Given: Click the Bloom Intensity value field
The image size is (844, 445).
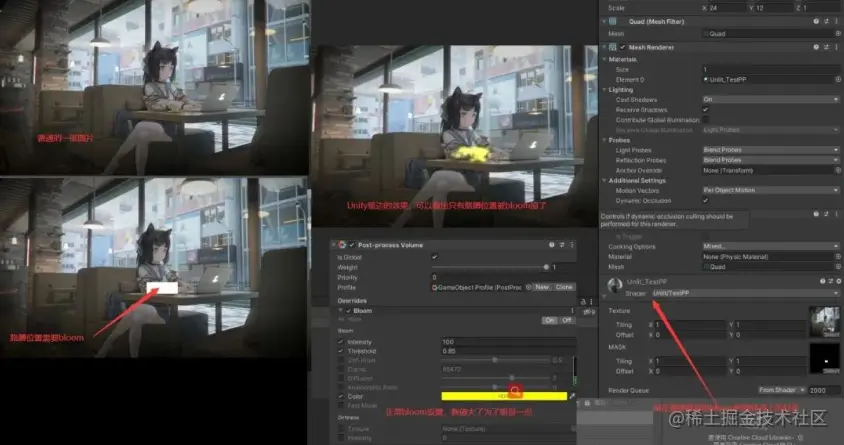Looking at the screenshot, I should point(508,342).
